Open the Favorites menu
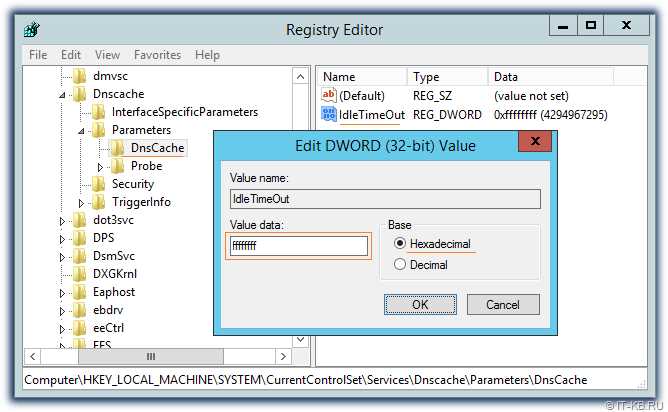Image resolution: width=668 pixels, height=412 pixels. [x=157, y=55]
